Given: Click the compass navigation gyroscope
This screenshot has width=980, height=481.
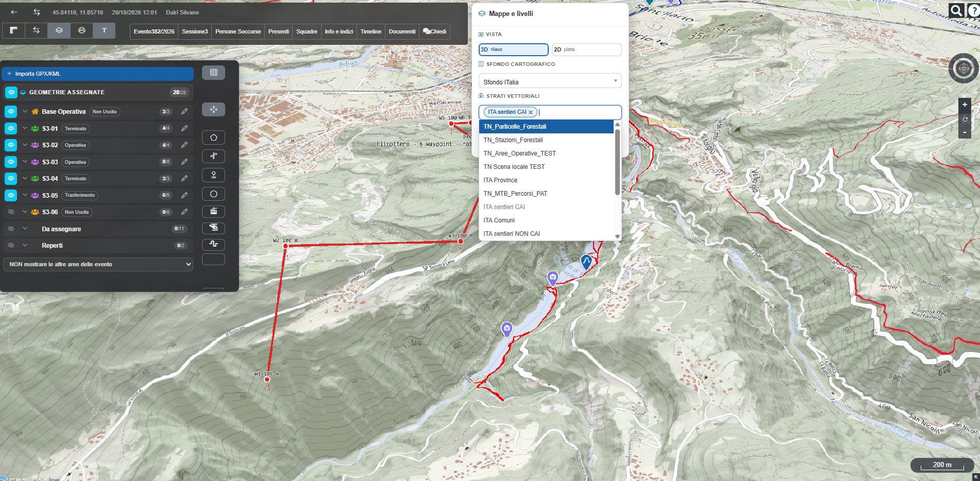Looking at the screenshot, I should [964, 68].
